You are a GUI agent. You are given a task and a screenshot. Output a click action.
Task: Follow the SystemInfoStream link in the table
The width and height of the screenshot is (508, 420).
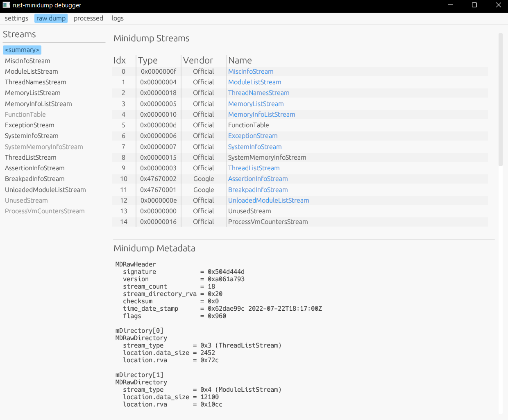pyautogui.click(x=255, y=147)
